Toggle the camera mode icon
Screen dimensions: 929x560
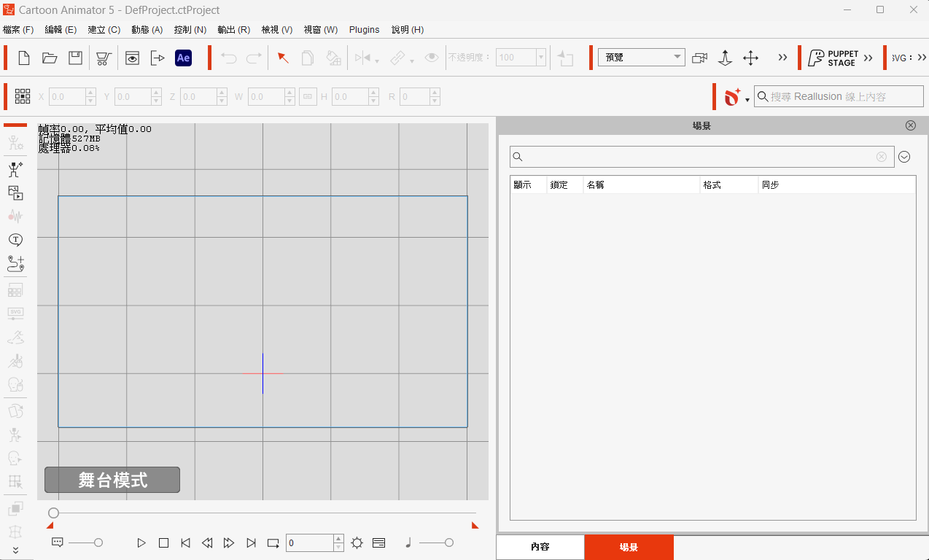[699, 58]
